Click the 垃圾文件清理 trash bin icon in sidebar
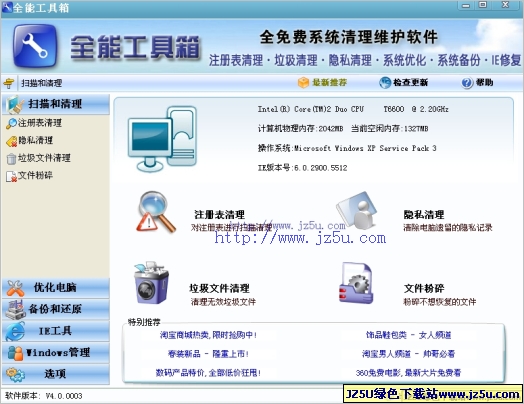This screenshot has height=404, width=524. coord(11,159)
